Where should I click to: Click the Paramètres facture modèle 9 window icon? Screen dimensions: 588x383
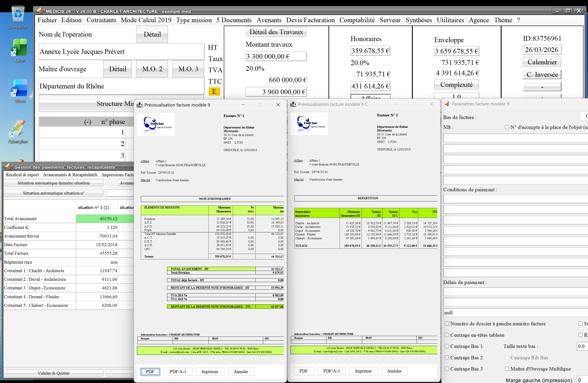(447, 104)
